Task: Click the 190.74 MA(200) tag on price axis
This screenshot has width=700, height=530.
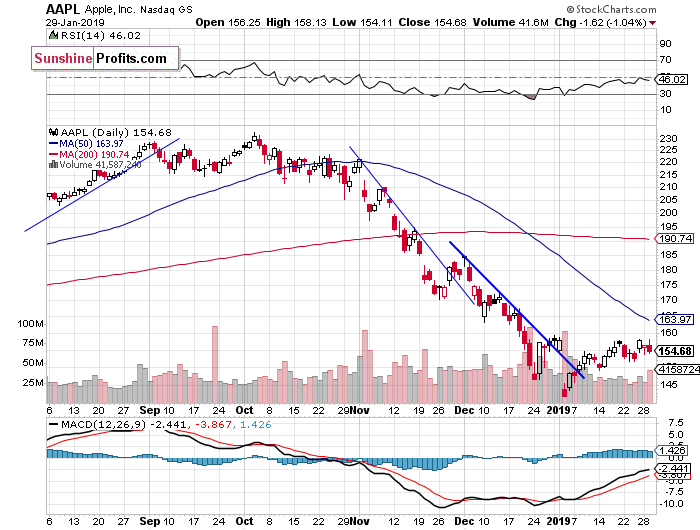Action: pyautogui.click(x=674, y=238)
